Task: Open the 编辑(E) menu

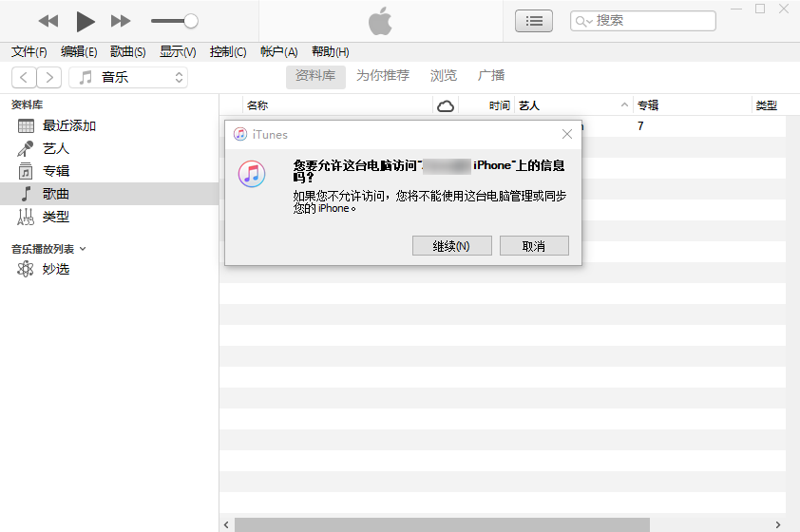Action: pyautogui.click(x=79, y=52)
